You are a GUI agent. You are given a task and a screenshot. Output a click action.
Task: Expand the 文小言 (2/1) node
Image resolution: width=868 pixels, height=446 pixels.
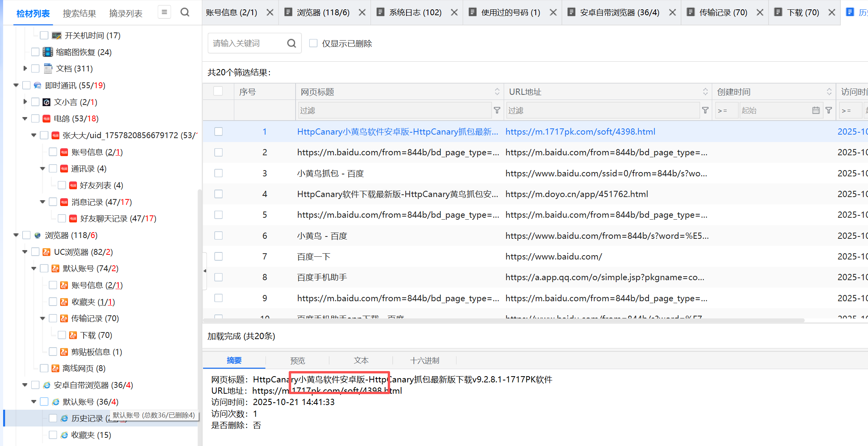[25, 102]
